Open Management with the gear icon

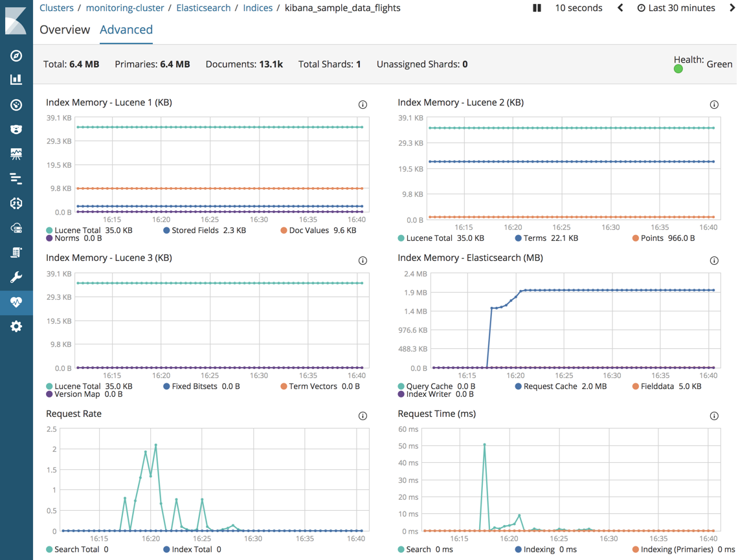(16, 326)
